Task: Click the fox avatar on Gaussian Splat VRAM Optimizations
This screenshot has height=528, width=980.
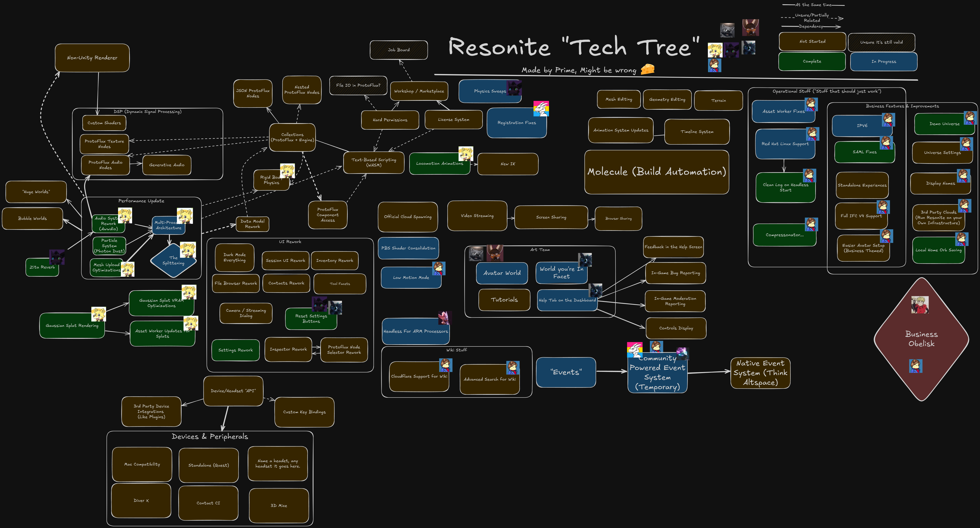Action: 189,292
